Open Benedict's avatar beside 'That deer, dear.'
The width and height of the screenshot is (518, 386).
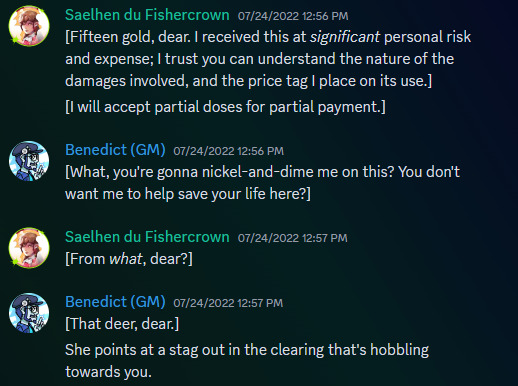(29, 313)
